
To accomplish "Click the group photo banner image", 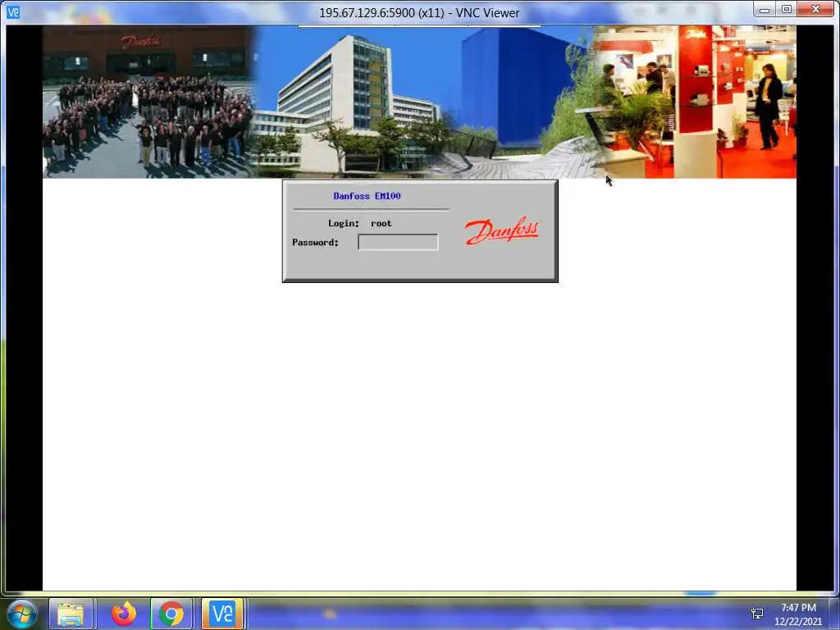I will pos(148,102).
